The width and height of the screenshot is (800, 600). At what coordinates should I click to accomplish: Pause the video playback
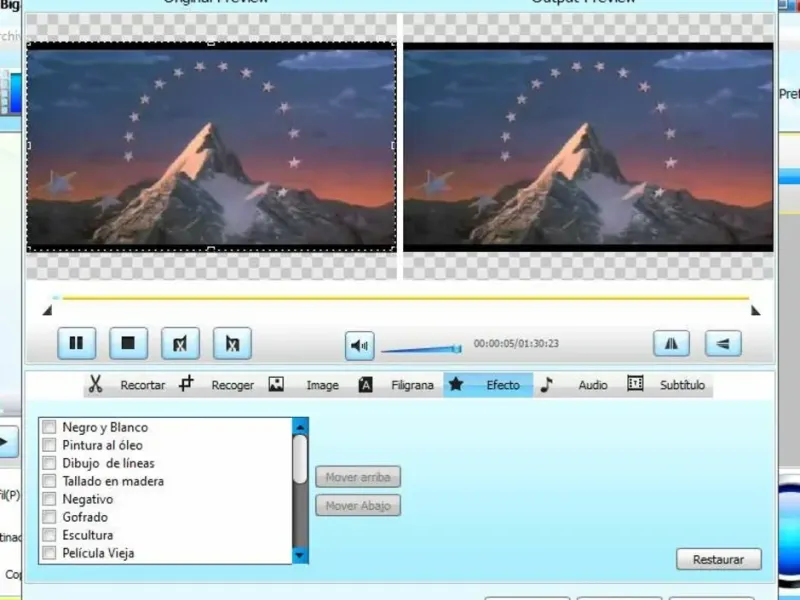click(x=77, y=343)
